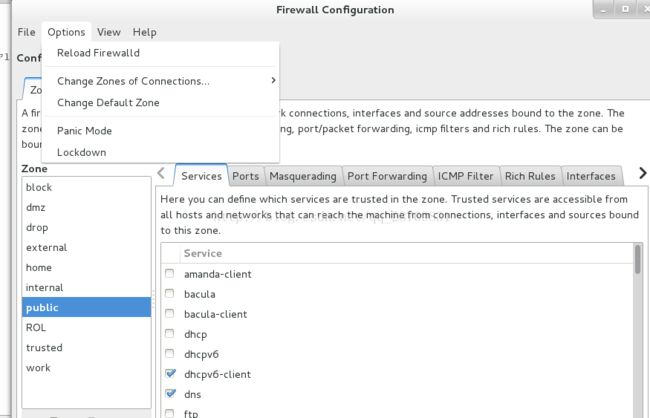Open the Masquerading tab

click(x=303, y=176)
